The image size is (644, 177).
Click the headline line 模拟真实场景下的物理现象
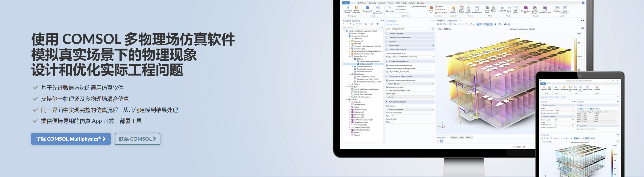(x=114, y=55)
